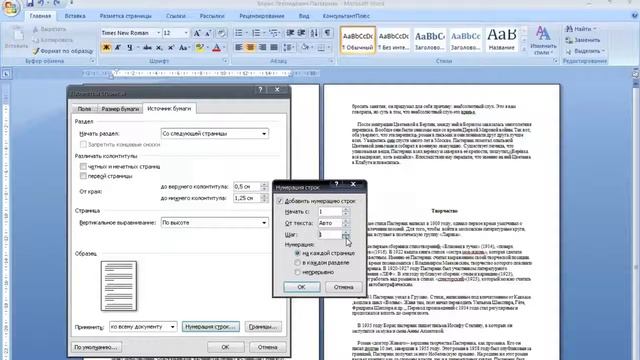Toggle Bold formatting
Image resolution: width=640 pixels, height=360 pixels.
pyautogui.click(x=106, y=48)
